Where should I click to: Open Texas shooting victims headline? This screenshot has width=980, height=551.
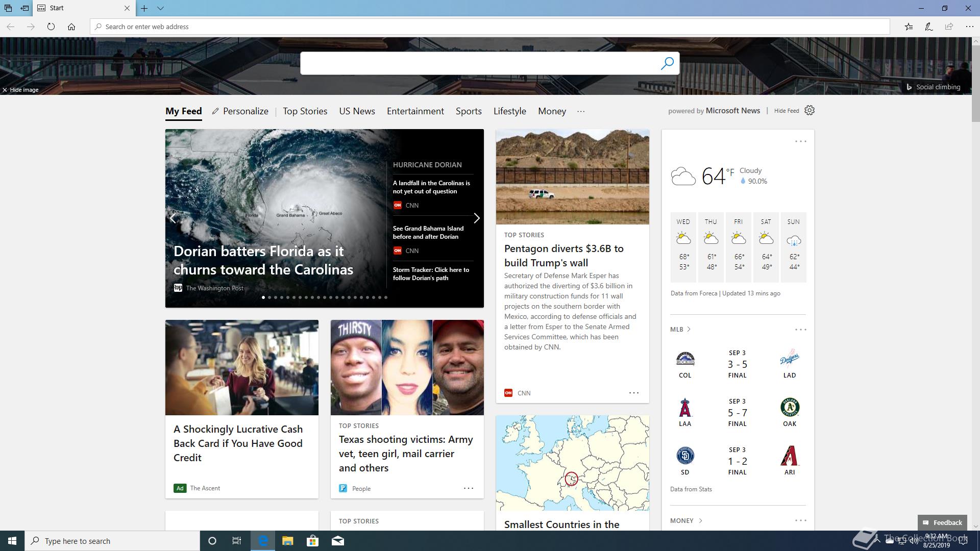[406, 454]
